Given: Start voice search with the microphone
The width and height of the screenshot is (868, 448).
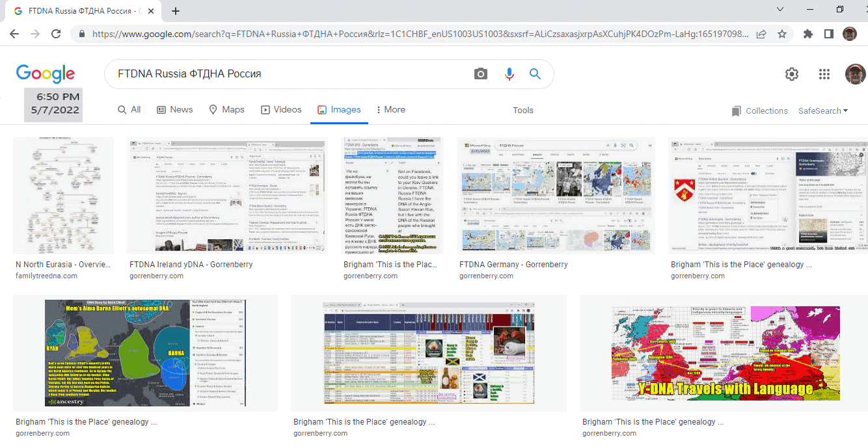Looking at the screenshot, I should click(x=509, y=74).
